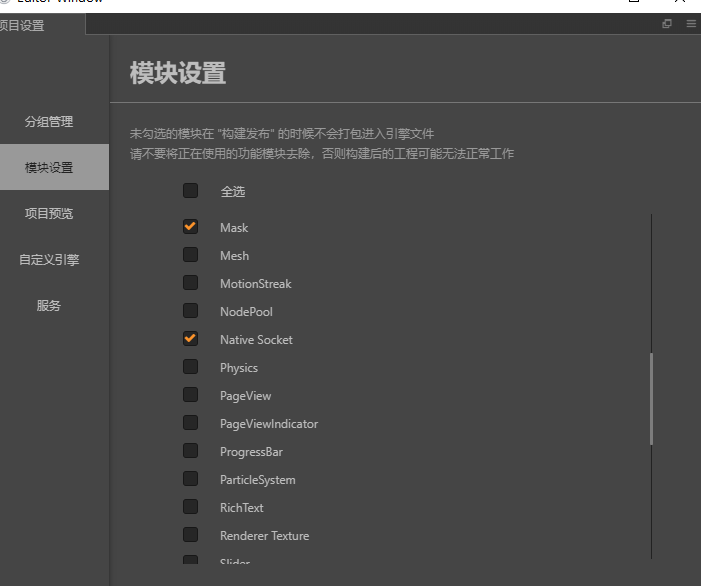This screenshot has height=586, width=701.
Task: Click the module list scrollbar thumb
Action: [x=651, y=399]
